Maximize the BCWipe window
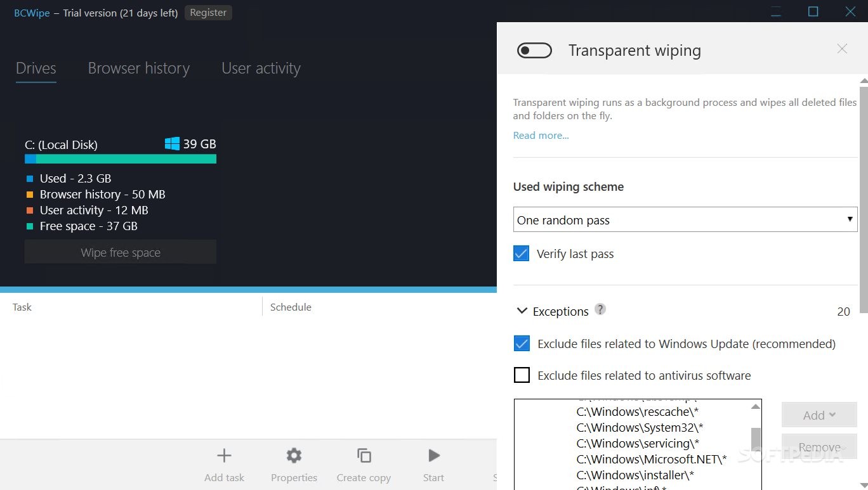The width and height of the screenshot is (868, 490). tap(813, 11)
